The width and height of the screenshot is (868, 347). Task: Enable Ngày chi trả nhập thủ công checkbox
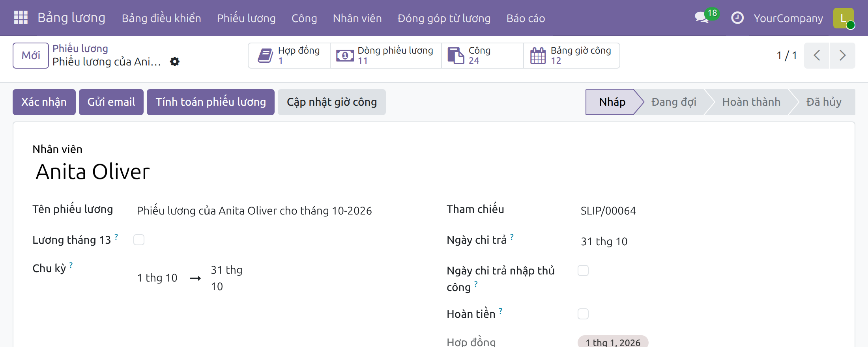point(583,271)
